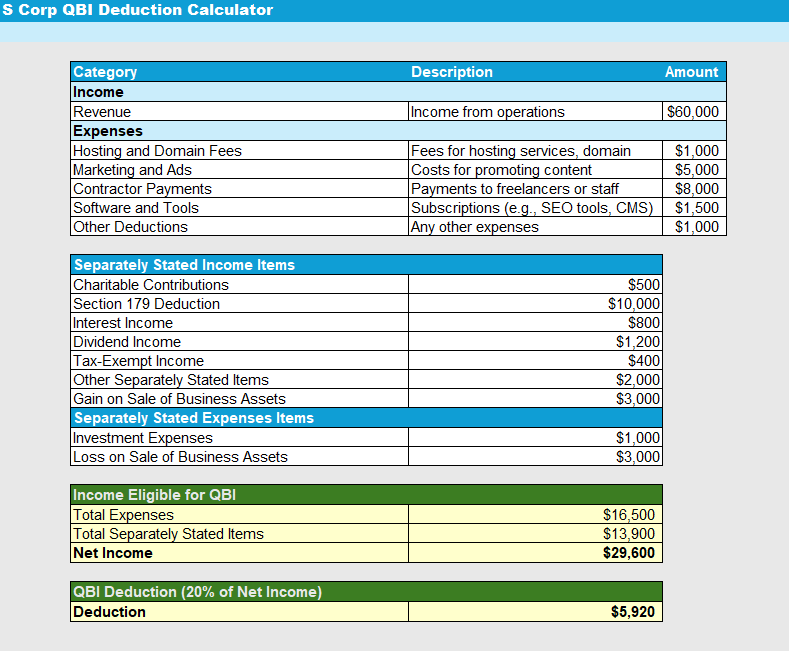Click the Tax-Exempt Income value cell

[535, 361]
